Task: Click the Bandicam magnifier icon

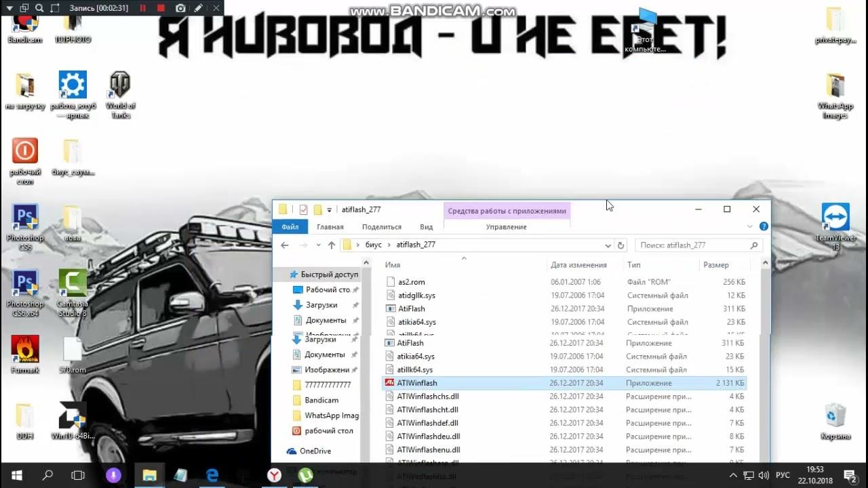Action: tap(39, 8)
